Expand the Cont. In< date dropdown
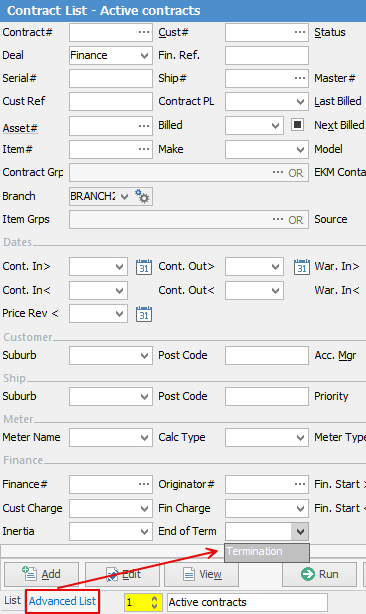This screenshot has width=366, height=614. (x=119, y=291)
